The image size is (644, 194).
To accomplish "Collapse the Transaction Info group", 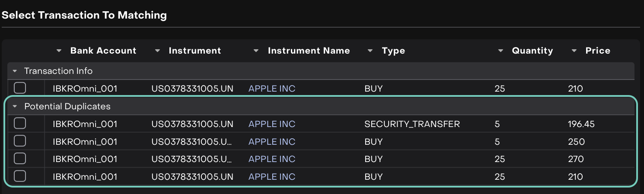I will [x=15, y=71].
